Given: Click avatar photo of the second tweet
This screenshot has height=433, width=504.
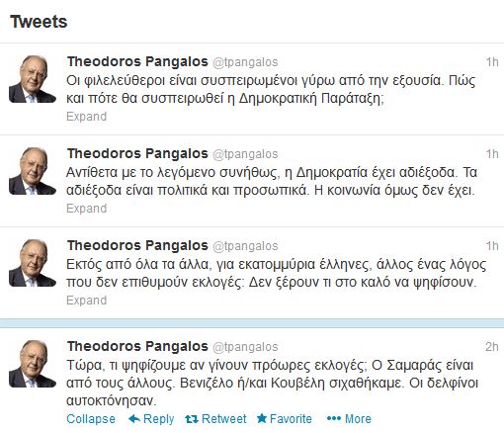Looking at the screenshot, I should pos(32,171).
